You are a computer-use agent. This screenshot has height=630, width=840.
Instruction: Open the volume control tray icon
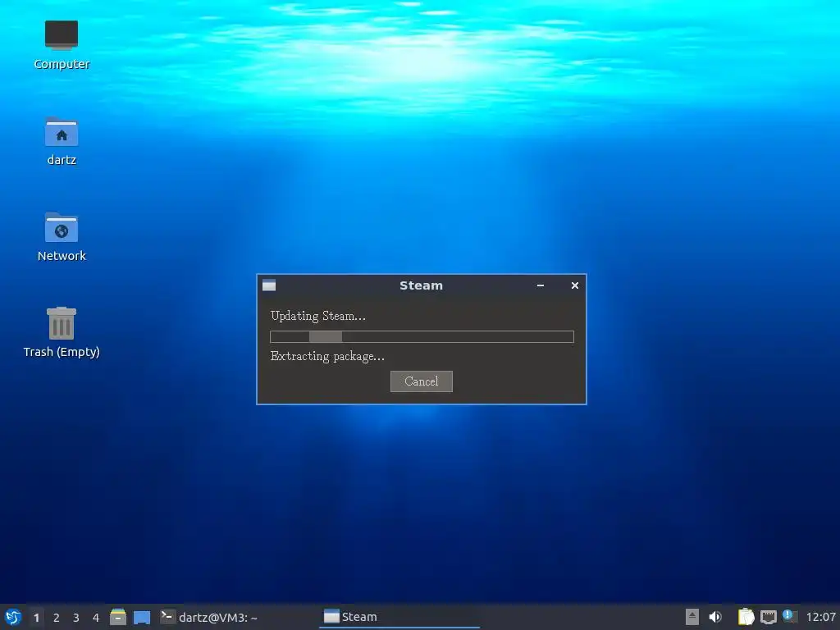715,617
